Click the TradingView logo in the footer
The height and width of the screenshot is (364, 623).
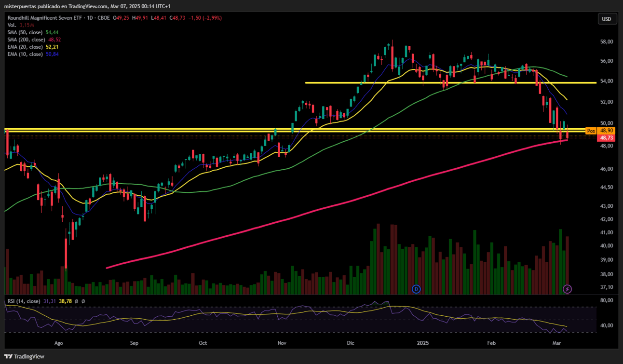tap(25, 356)
